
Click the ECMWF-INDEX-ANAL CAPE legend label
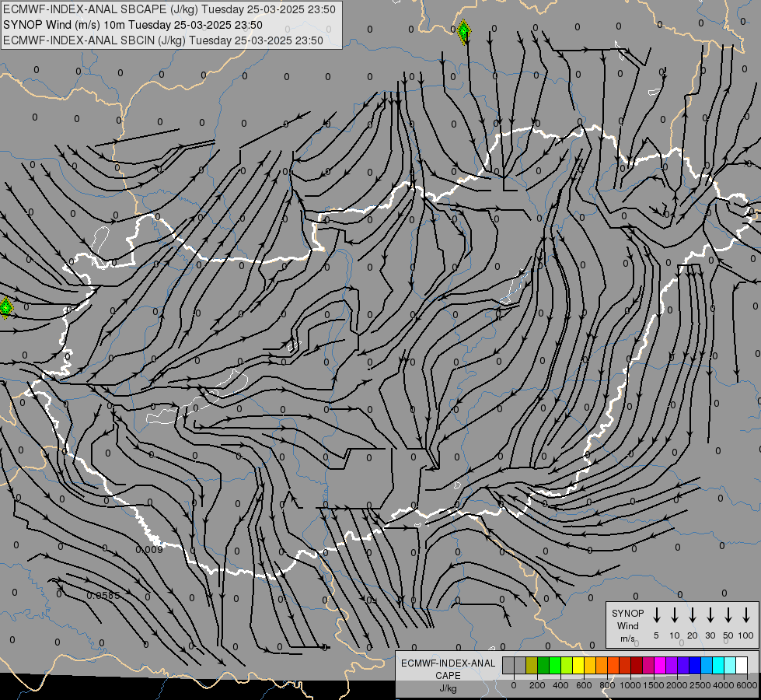pyautogui.click(x=448, y=669)
